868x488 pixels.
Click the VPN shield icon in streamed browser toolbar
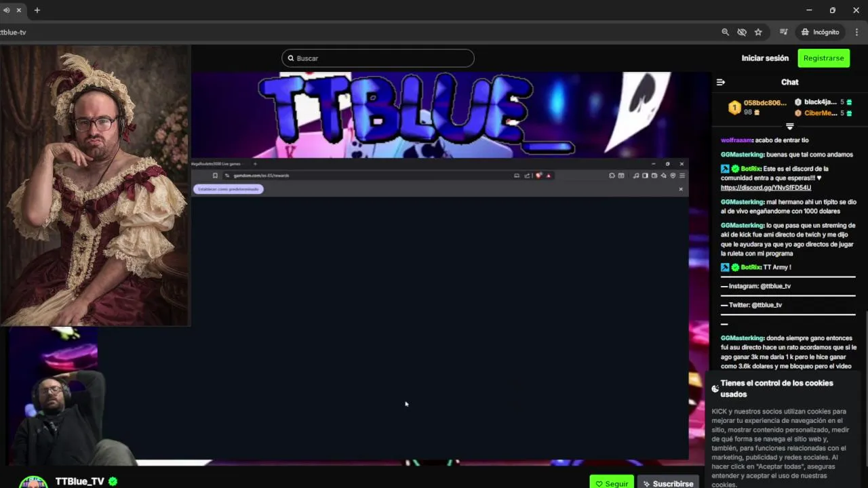point(673,176)
